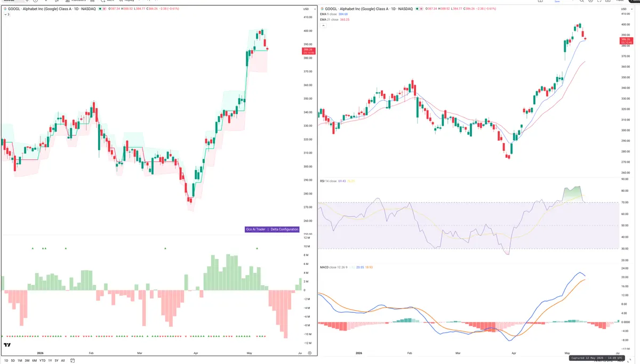
Task: Select the 1Y time range
Action: point(50,361)
